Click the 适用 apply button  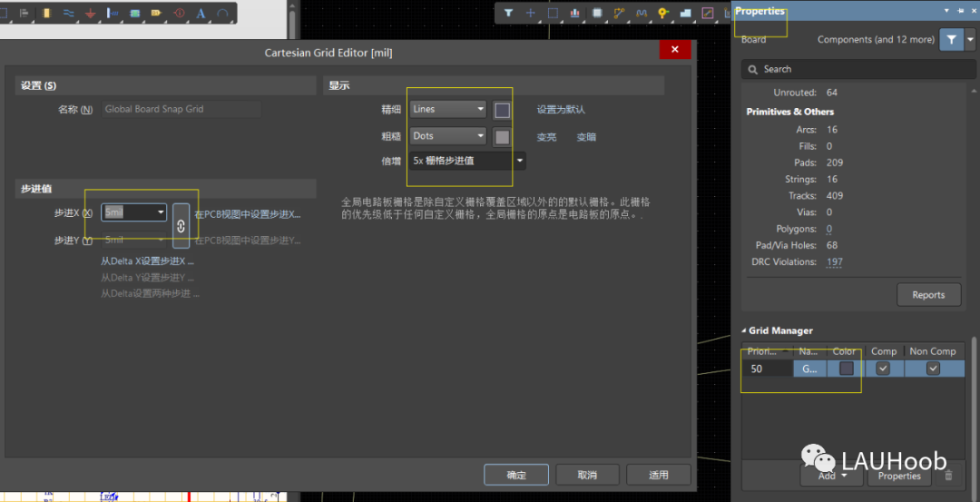click(x=659, y=475)
